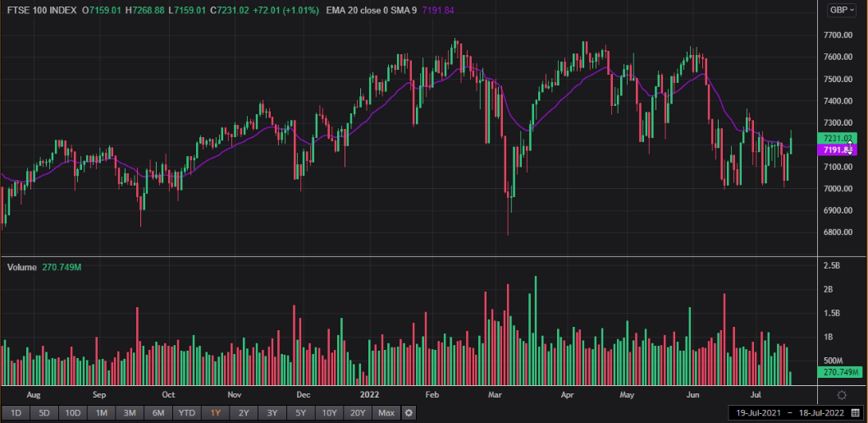
Task: Select the 3M time range
Action: (130, 412)
